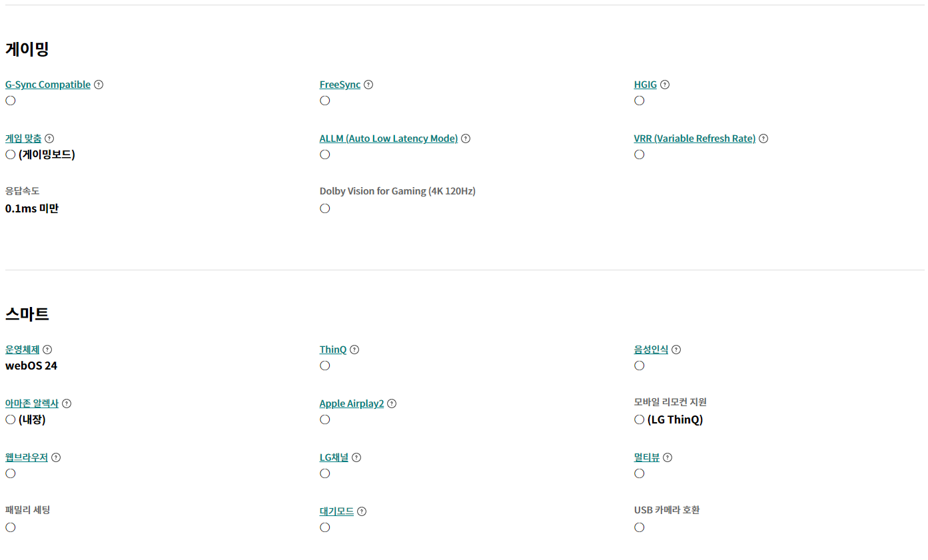Show the ThinQ help tooltip icon
928x560 pixels.
click(x=354, y=350)
